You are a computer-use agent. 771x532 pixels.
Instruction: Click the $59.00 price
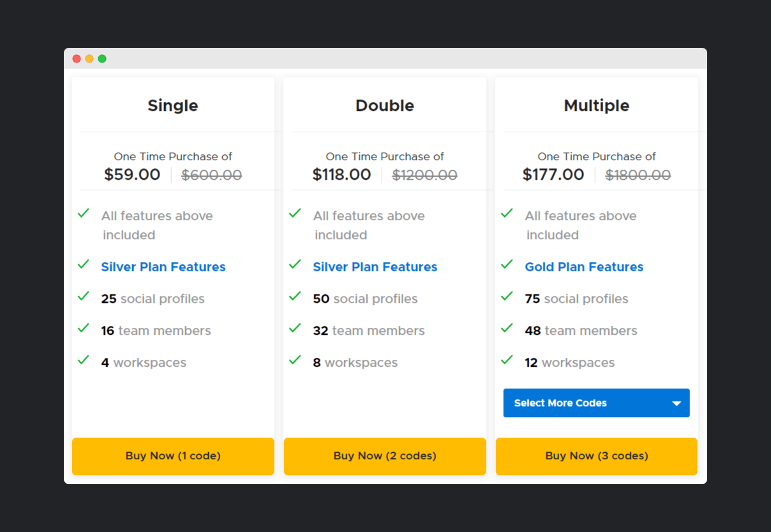pyautogui.click(x=132, y=175)
